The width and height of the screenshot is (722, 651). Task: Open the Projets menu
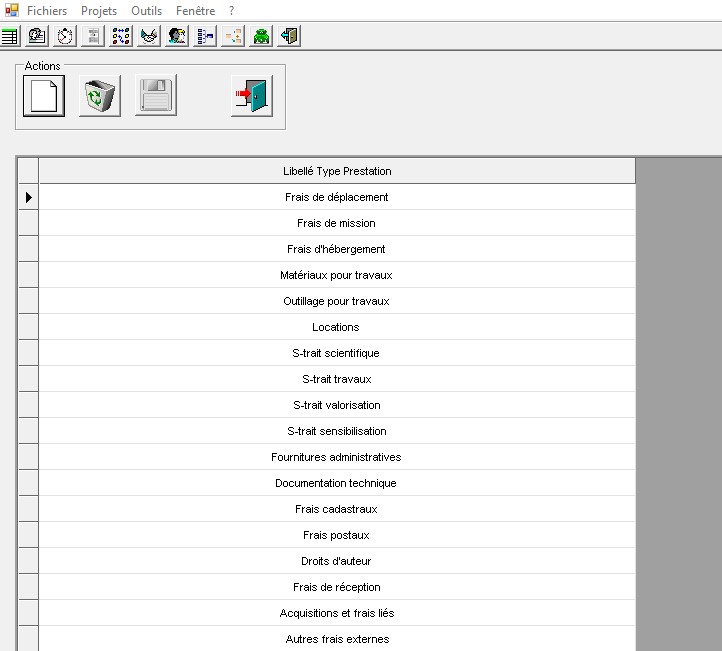99,11
